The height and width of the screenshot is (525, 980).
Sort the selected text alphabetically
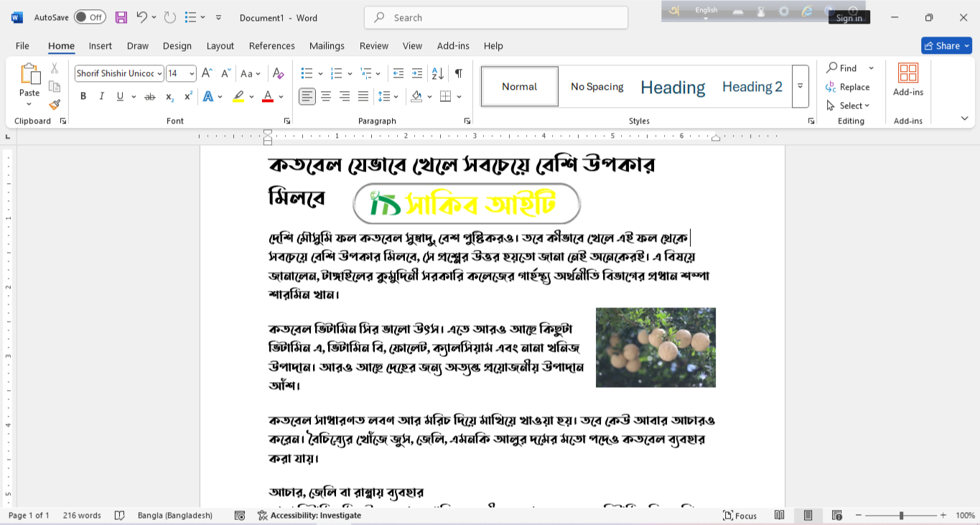click(437, 73)
